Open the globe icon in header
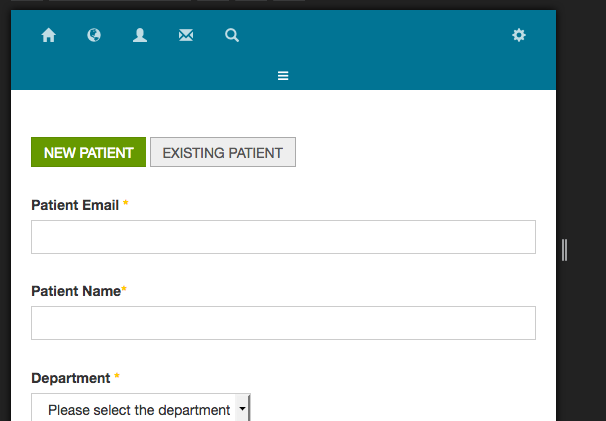606x421 pixels. (94, 35)
